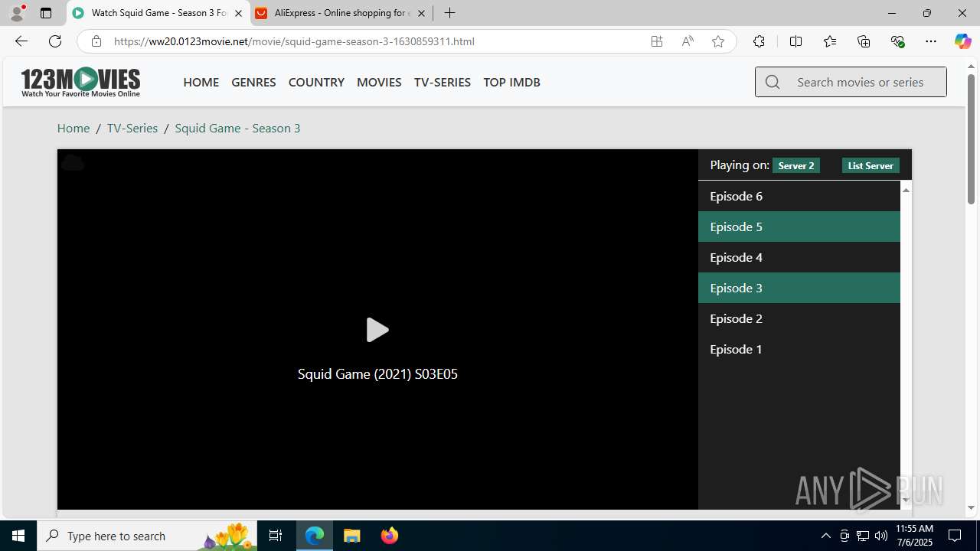Open Favorites list icon
This screenshot has height=551, width=980.
(830, 41)
